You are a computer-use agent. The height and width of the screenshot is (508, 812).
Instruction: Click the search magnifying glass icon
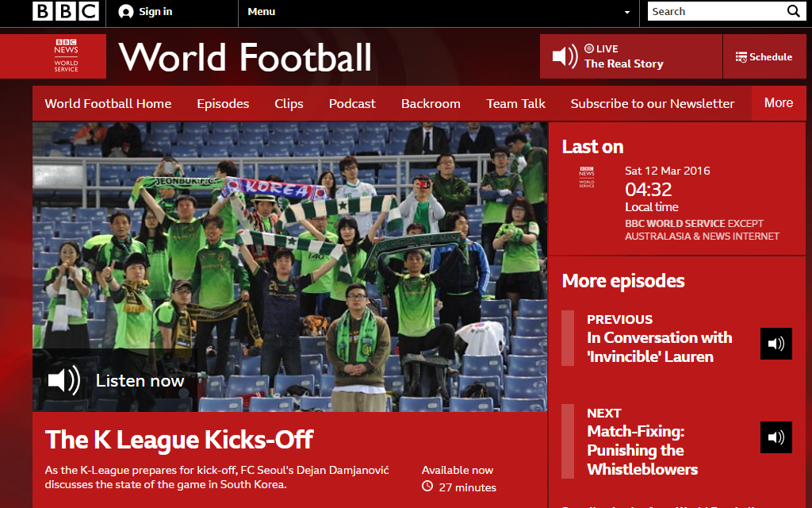[793, 11]
